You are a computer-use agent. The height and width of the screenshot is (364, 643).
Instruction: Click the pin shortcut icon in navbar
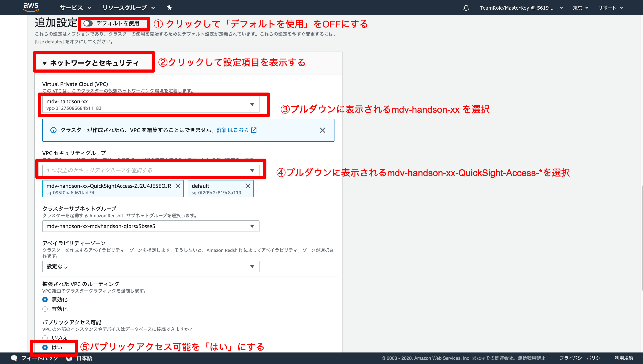(169, 8)
